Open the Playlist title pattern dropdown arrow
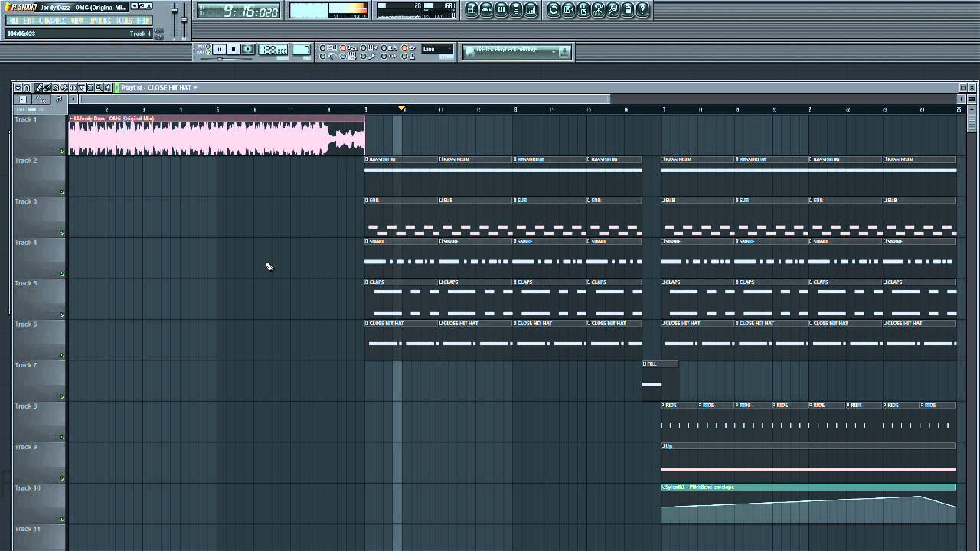Image resolution: width=980 pixels, height=551 pixels. [x=195, y=87]
